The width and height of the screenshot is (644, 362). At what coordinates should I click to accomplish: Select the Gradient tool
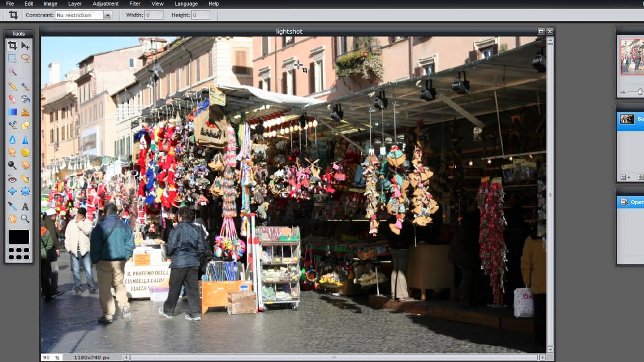(12, 112)
